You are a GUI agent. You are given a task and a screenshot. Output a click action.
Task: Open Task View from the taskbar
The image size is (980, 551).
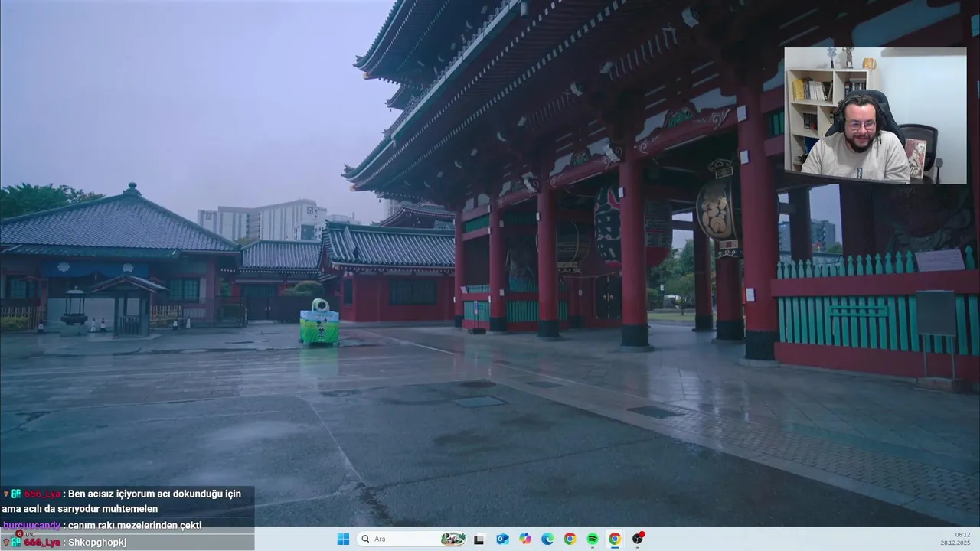tap(479, 539)
